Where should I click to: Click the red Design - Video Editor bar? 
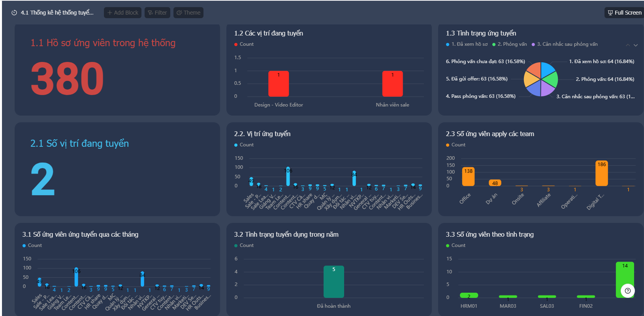(x=279, y=84)
